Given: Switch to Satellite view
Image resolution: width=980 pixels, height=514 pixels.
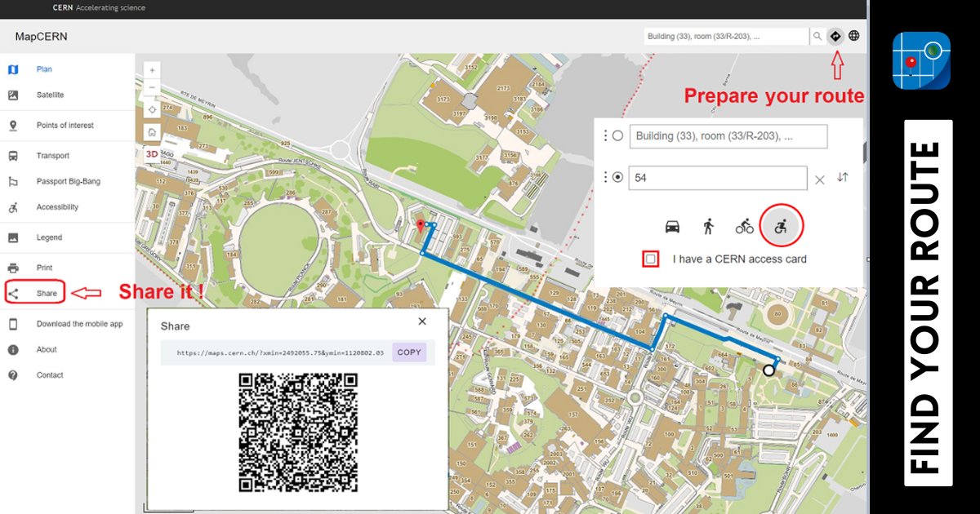Looking at the screenshot, I should point(50,95).
